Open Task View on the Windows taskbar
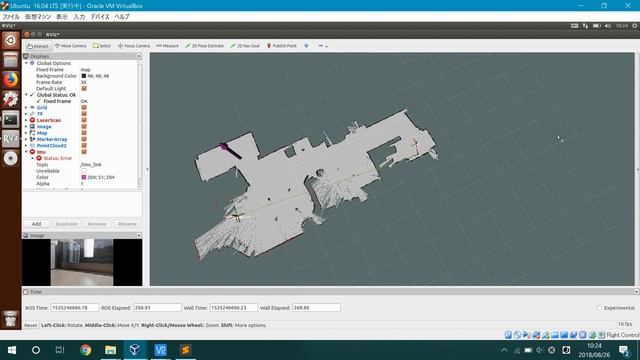Viewport: 640px width, 360px height. [60, 350]
